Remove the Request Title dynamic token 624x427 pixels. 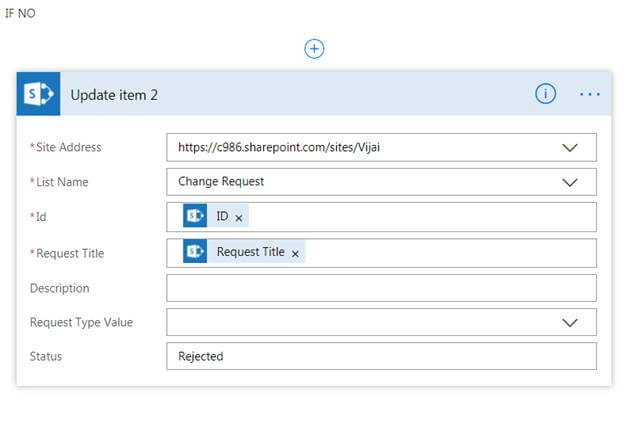tap(295, 254)
